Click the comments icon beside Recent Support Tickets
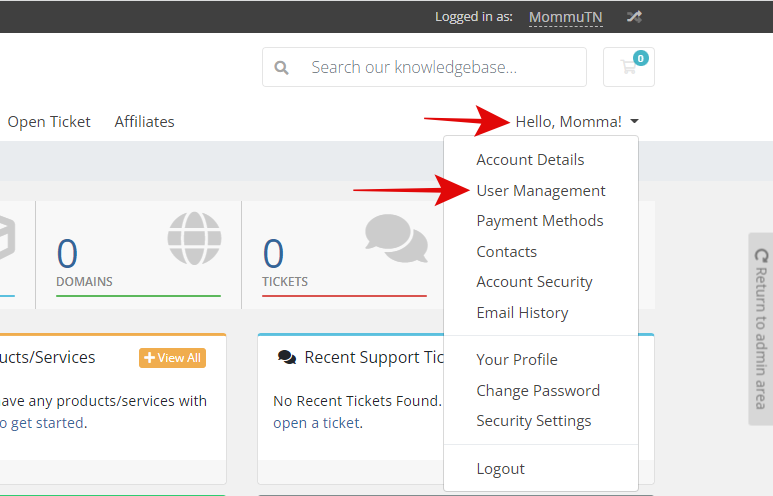 287,358
